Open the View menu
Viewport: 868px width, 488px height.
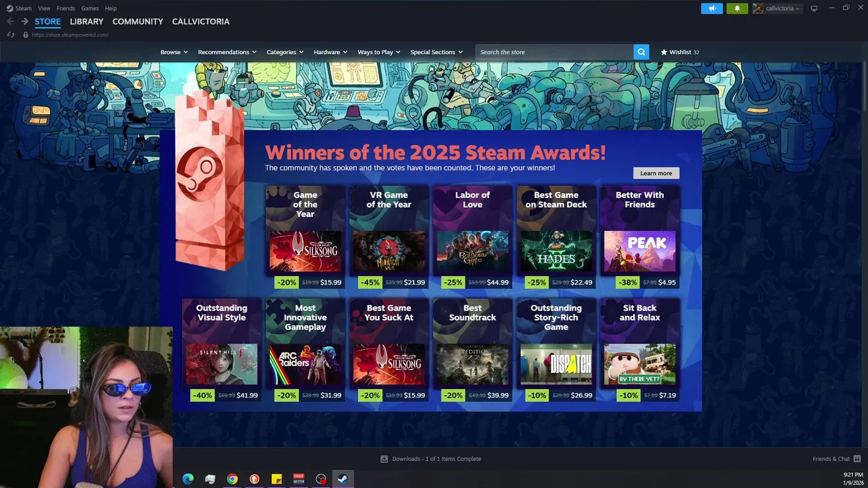[44, 8]
